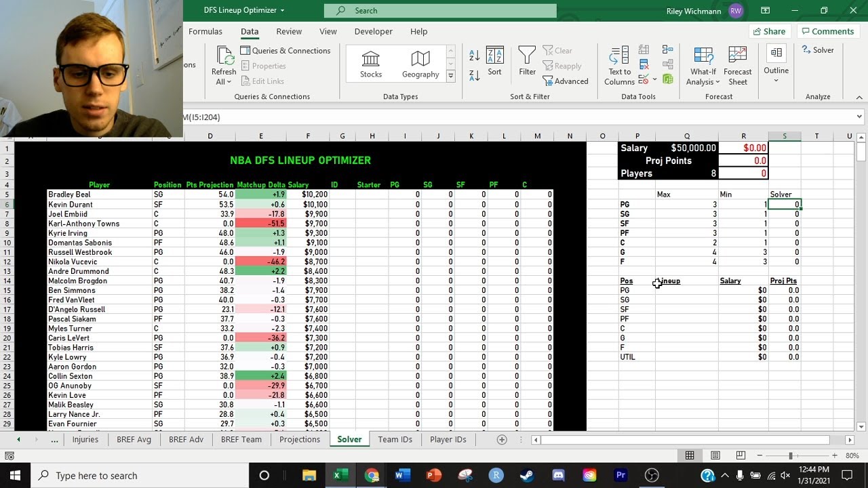Click Manage Data Model icon

[668, 80]
